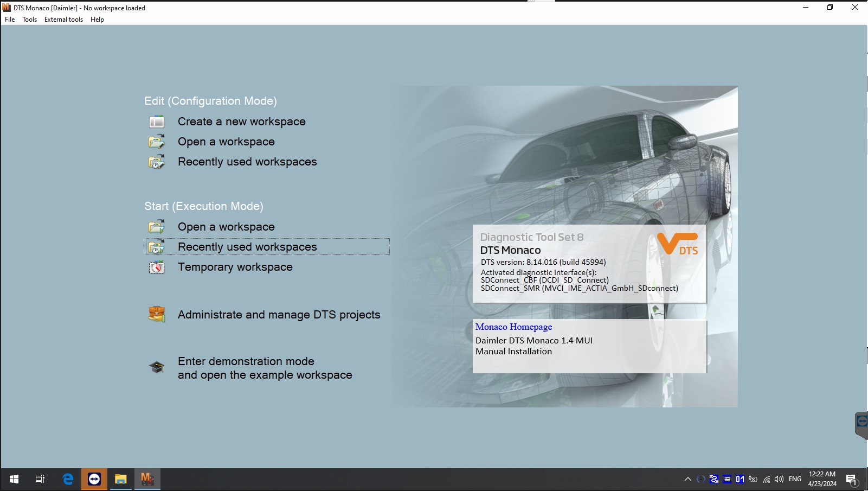Click the orange DTS logo
The width and height of the screenshot is (868, 491).
[x=677, y=244]
